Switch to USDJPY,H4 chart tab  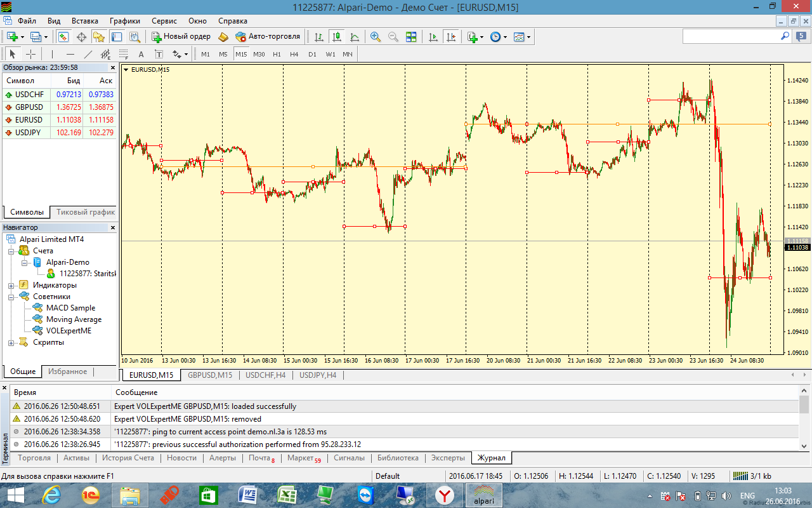click(x=318, y=375)
